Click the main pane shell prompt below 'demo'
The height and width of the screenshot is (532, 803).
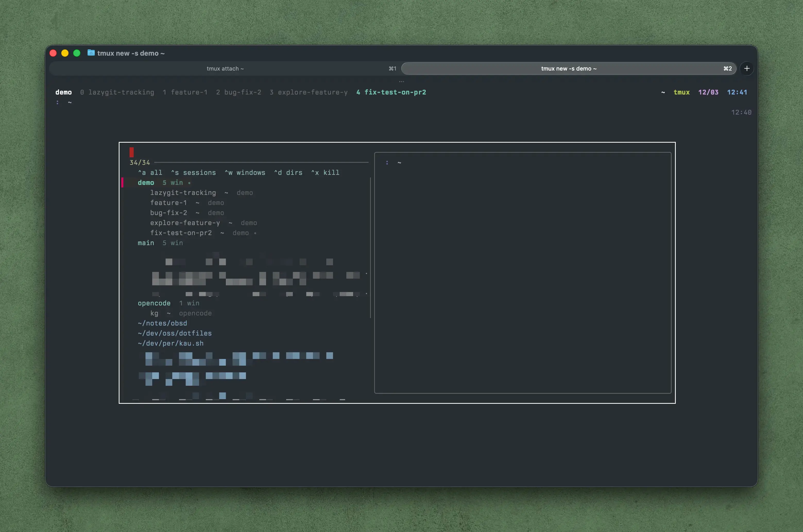pyautogui.click(x=64, y=102)
